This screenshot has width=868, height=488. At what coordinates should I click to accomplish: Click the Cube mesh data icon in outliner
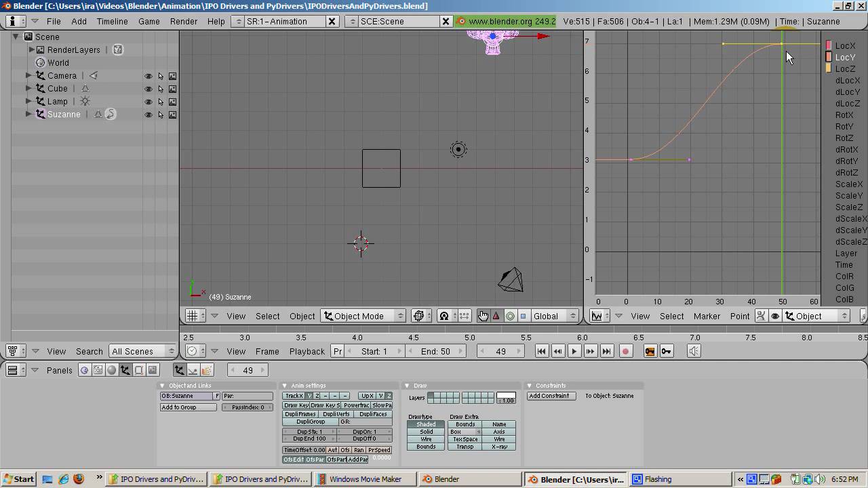pos(85,89)
